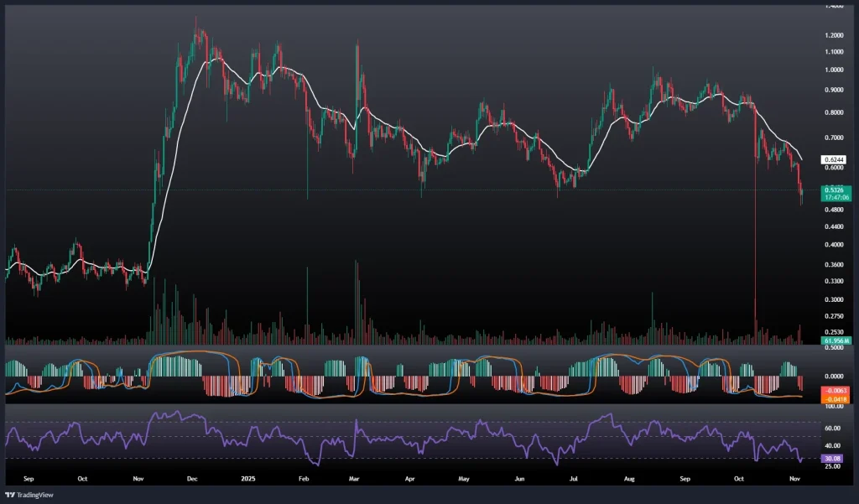
Task: Select the purple 30.08 RSI value label
Action: tap(833, 459)
